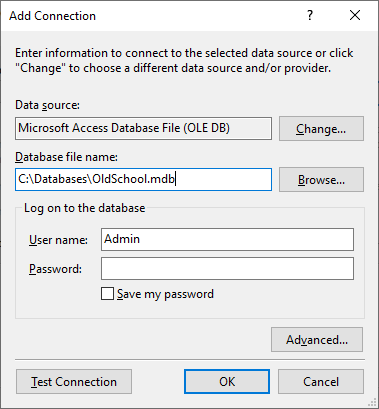Click the "Database file name:" label

coord(66,157)
